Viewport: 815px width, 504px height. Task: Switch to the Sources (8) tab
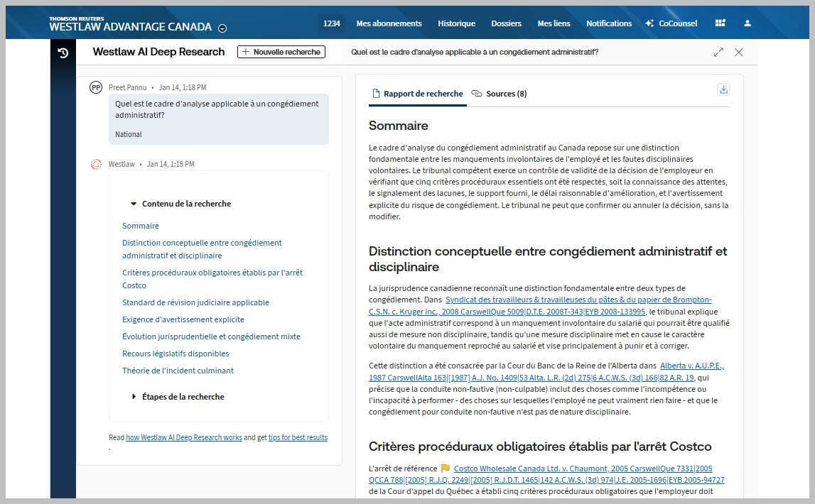[499, 94]
